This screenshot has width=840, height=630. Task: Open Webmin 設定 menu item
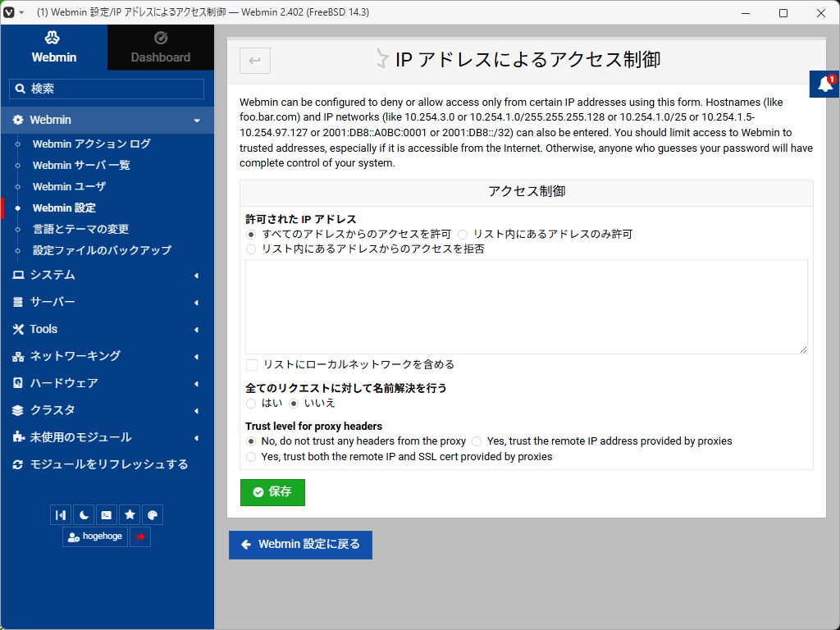click(64, 208)
